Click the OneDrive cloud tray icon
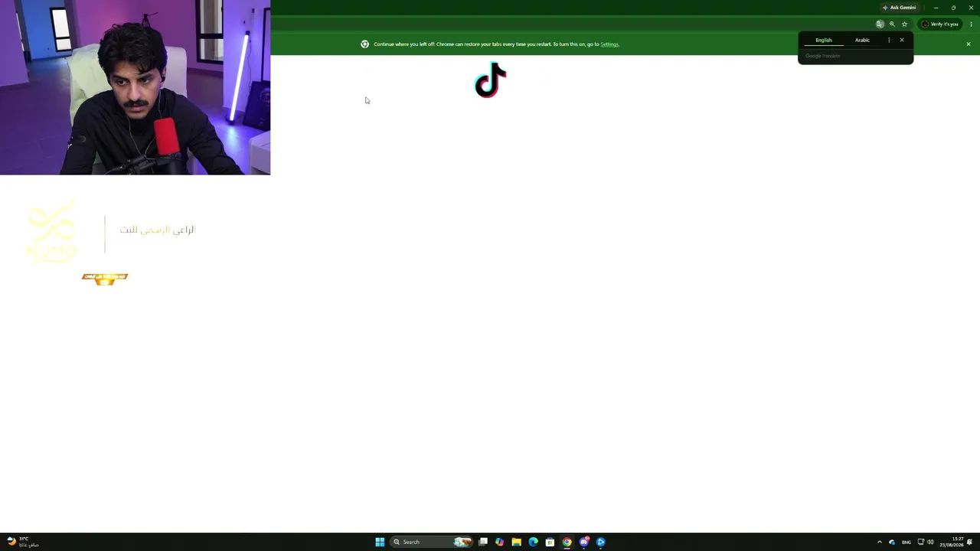Image resolution: width=980 pixels, height=551 pixels. (892, 542)
